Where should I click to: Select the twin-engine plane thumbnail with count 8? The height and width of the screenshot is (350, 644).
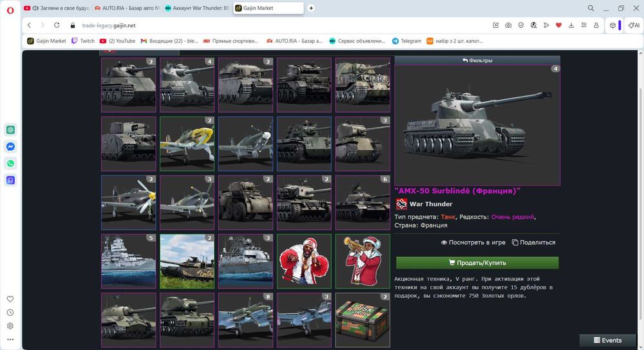point(245,320)
